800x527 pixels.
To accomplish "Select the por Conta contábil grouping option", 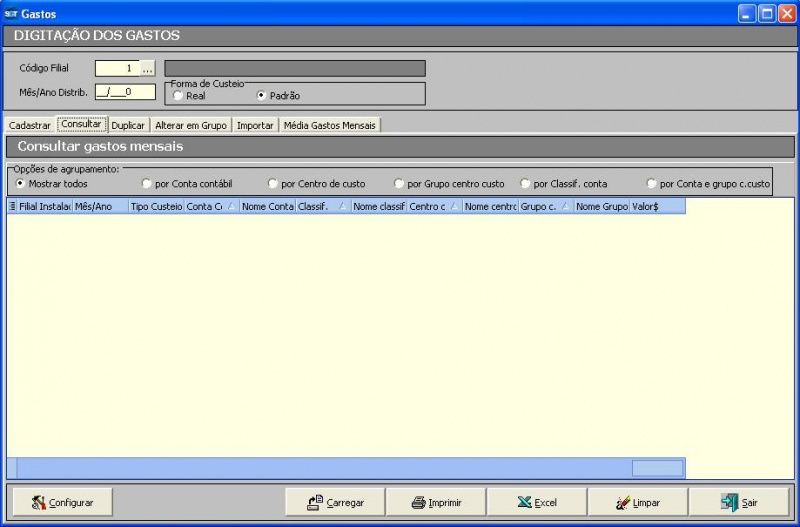I will pyautogui.click(x=147, y=184).
